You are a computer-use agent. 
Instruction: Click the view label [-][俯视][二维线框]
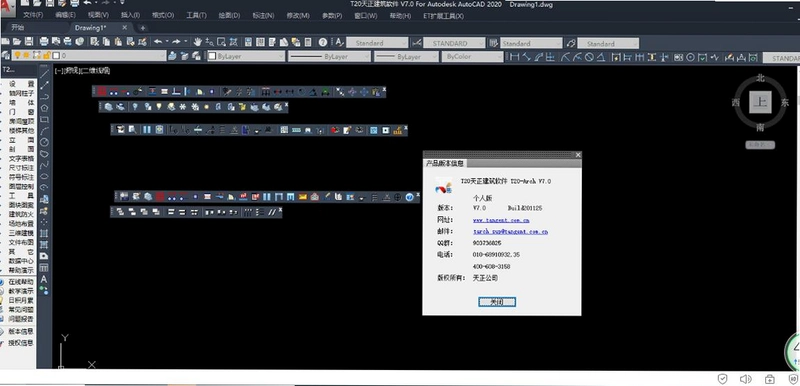pos(83,71)
